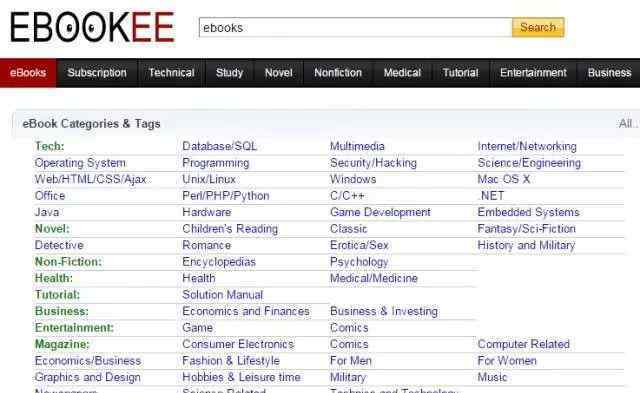Open Game Development category

[380, 212]
